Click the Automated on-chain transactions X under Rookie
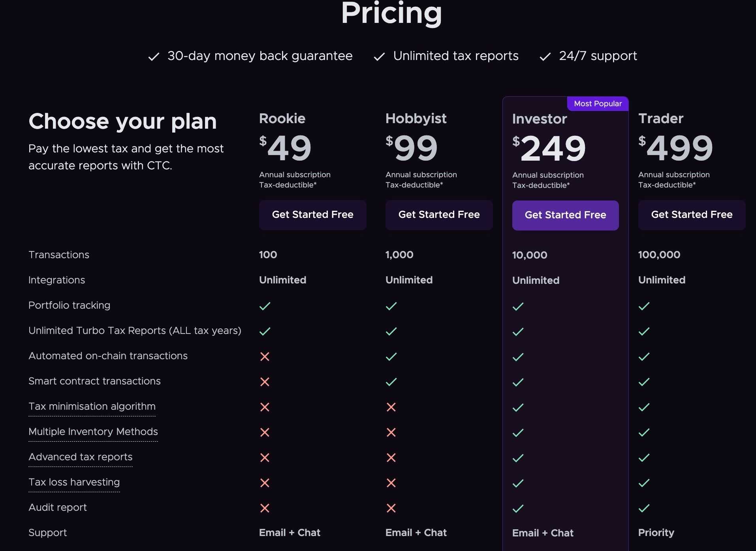Image resolution: width=756 pixels, height=551 pixels. tap(265, 356)
